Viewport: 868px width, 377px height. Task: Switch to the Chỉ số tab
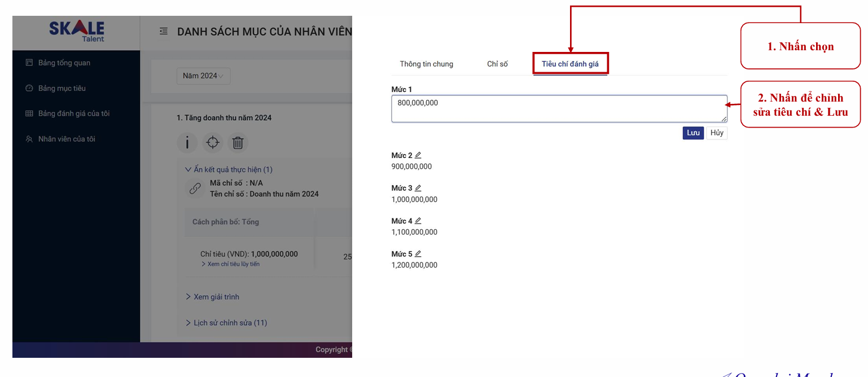point(497,64)
